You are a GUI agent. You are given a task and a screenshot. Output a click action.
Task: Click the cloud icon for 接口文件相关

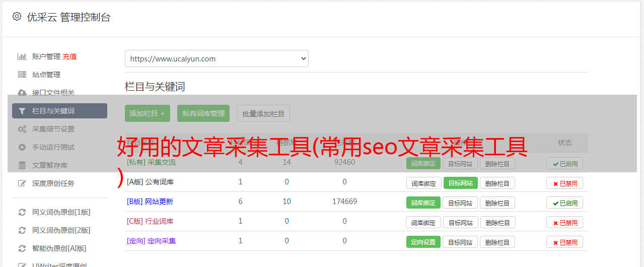click(x=22, y=93)
